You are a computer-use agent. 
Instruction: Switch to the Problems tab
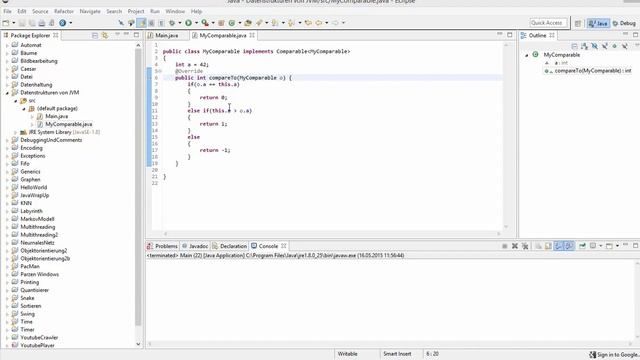[x=162, y=246]
